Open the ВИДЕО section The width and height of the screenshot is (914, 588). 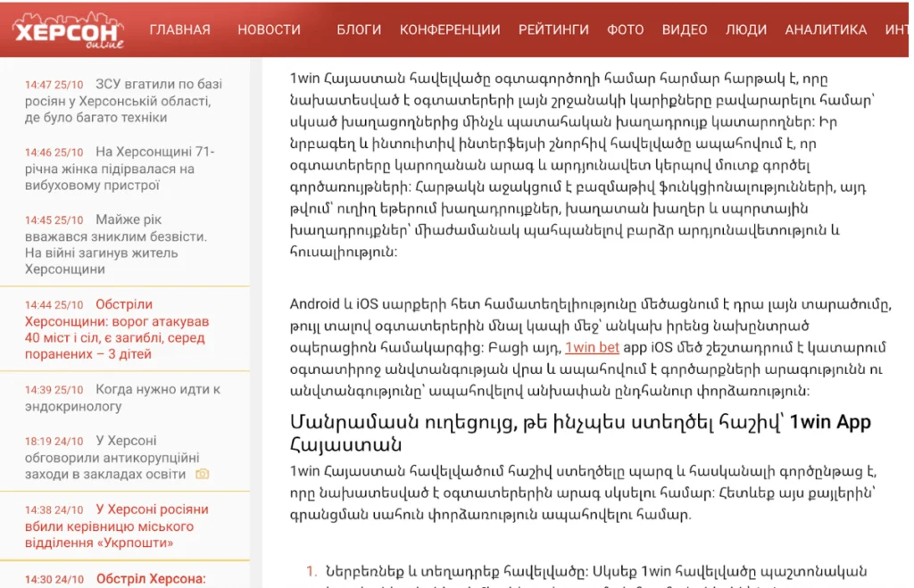[x=685, y=29]
